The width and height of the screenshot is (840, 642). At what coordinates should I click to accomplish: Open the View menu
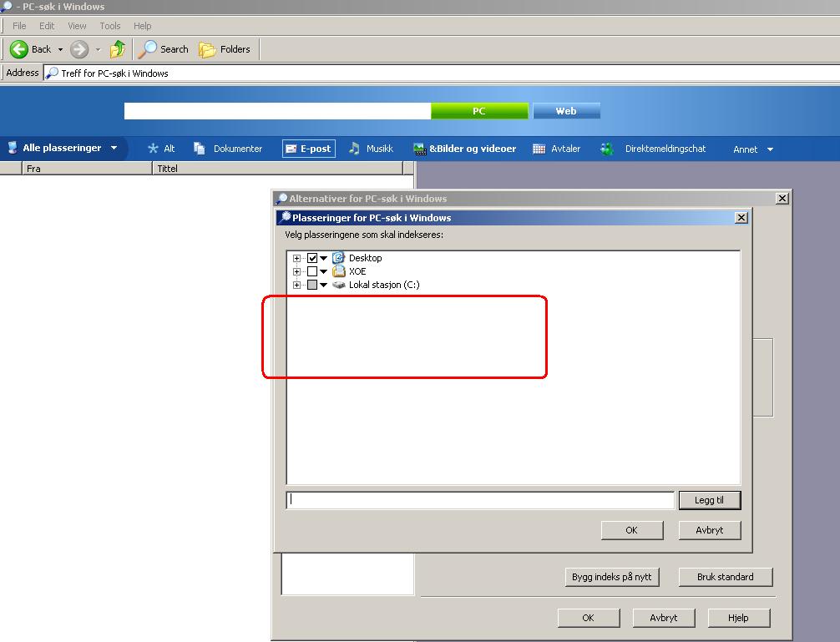[77, 26]
